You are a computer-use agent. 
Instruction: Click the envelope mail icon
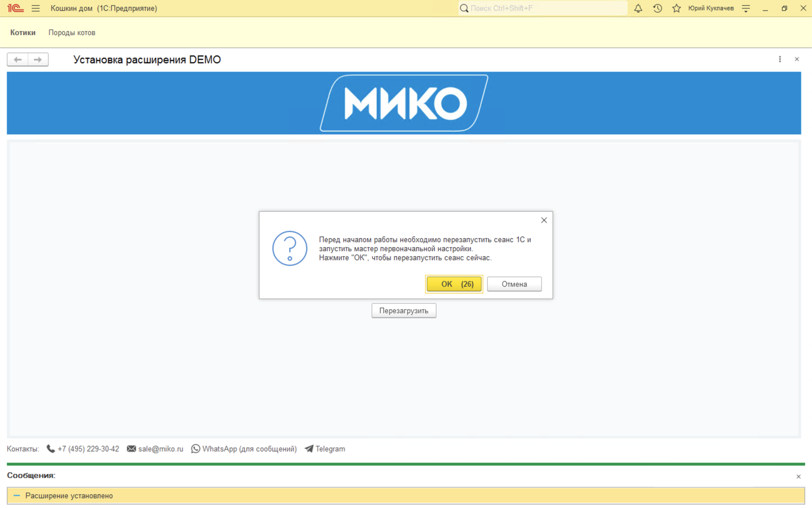click(x=131, y=449)
